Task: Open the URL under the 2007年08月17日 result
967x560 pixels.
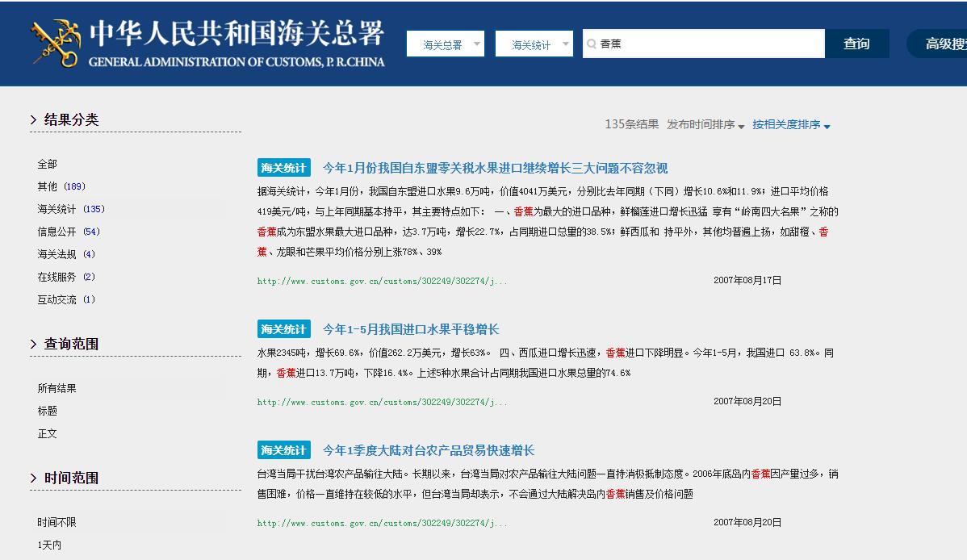Action: point(383,281)
